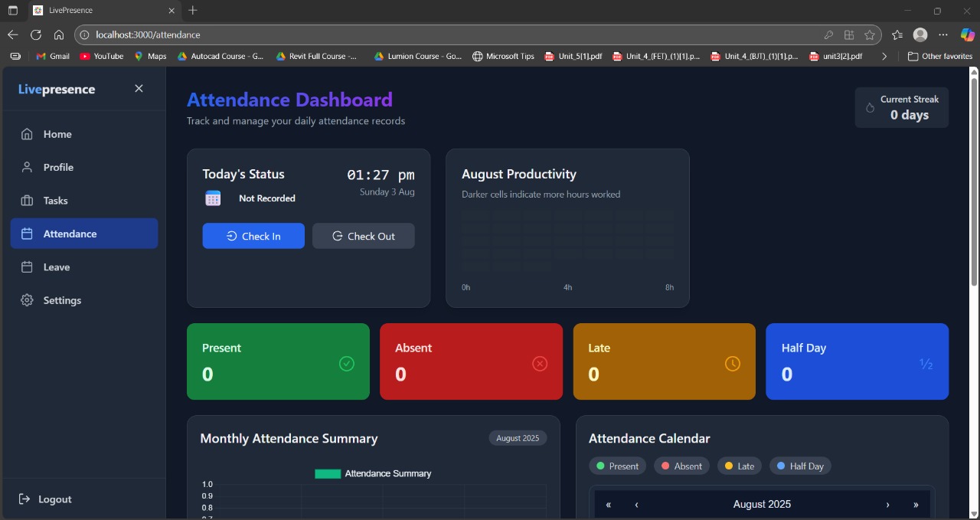Open Unit_5[1].pdf bookmark
Viewport: 980px width, 520px height.
click(x=573, y=56)
